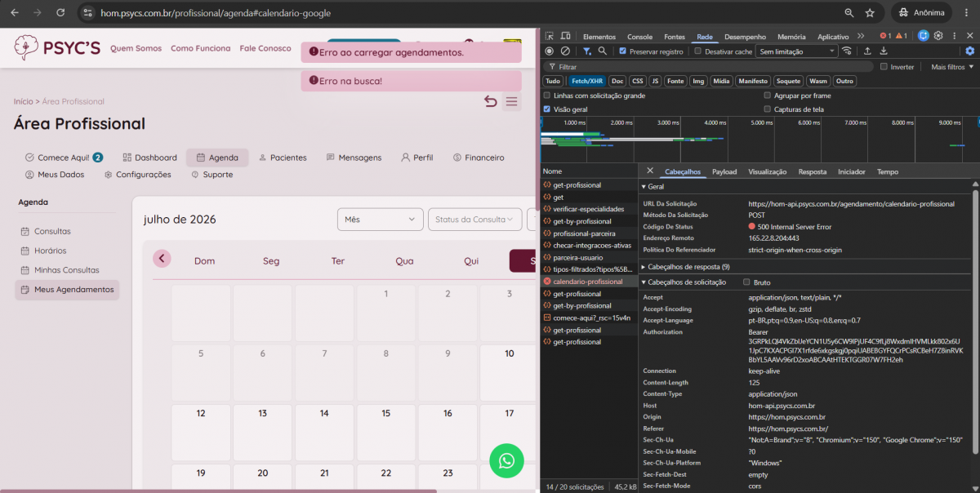Open the Financeiro tab
Viewport: 980px width, 493px height.
point(479,158)
